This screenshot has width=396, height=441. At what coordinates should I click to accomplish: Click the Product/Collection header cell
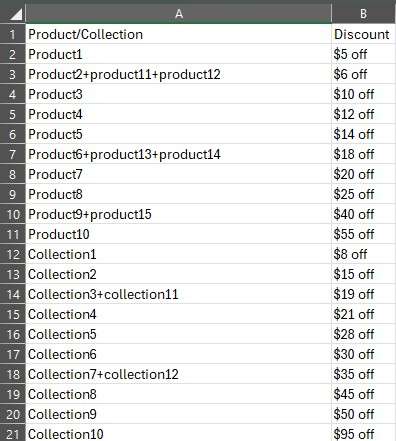179,34
